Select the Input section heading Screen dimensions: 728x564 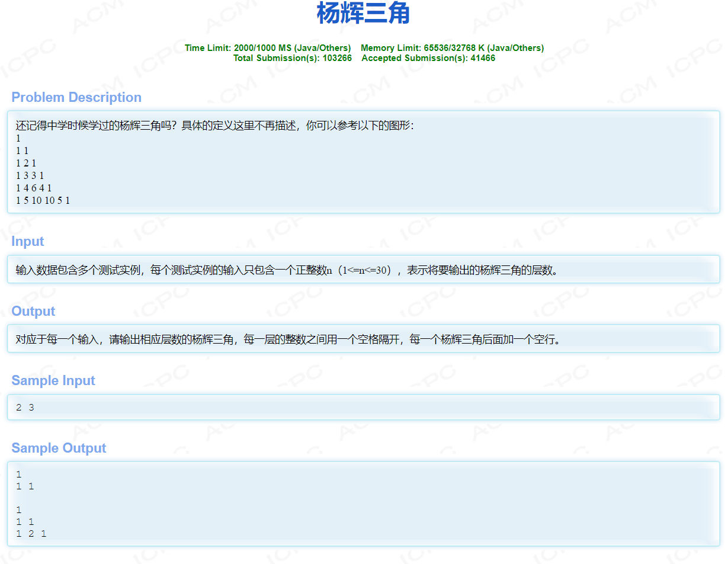(27, 241)
